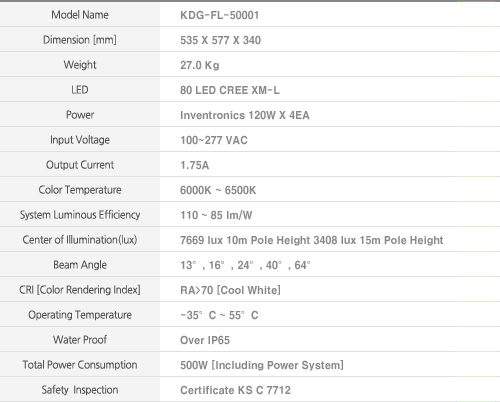Click the Certificate KS C 7712 text
The width and height of the screenshot is (500, 402).
click(235, 390)
